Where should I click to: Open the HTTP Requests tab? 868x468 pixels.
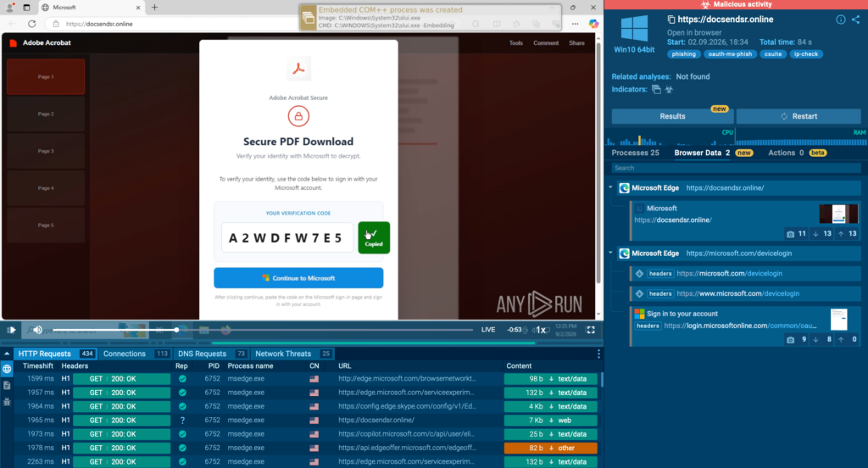tap(55, 354)
